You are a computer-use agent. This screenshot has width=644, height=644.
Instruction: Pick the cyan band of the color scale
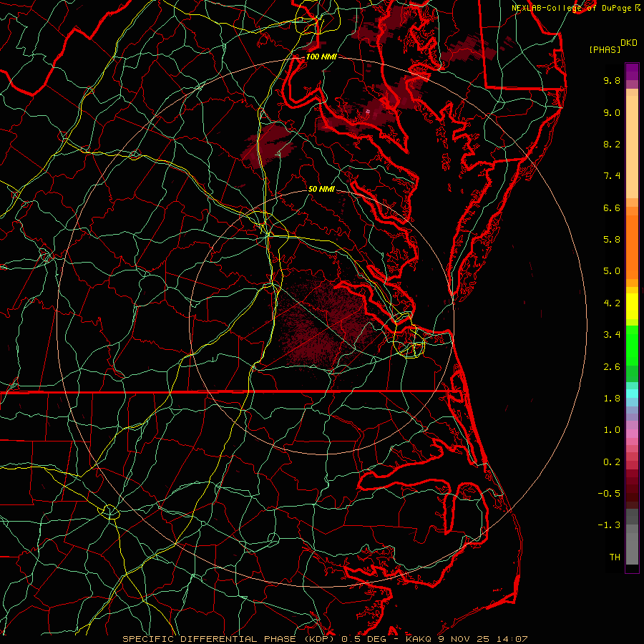[x=632, y=394]
